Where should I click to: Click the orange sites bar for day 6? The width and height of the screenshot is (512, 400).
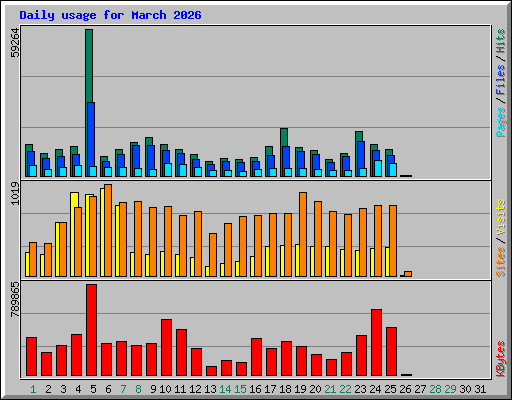coord(108,230)
